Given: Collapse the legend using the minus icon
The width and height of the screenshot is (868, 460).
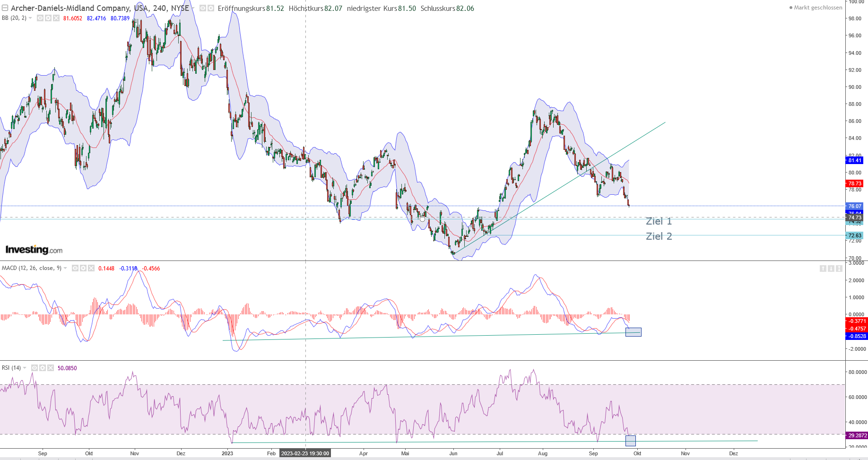Looking at the screenshot, I should (4, 8).
